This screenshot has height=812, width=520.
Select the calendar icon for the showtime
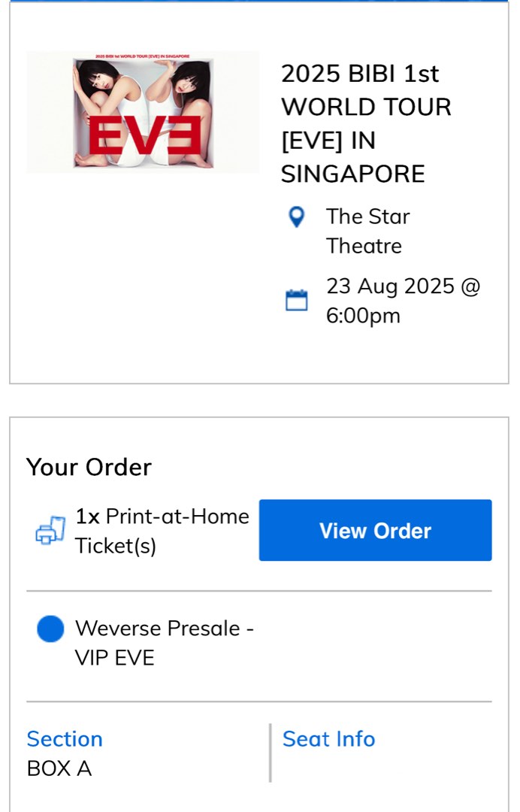click(x=298, y=299)
